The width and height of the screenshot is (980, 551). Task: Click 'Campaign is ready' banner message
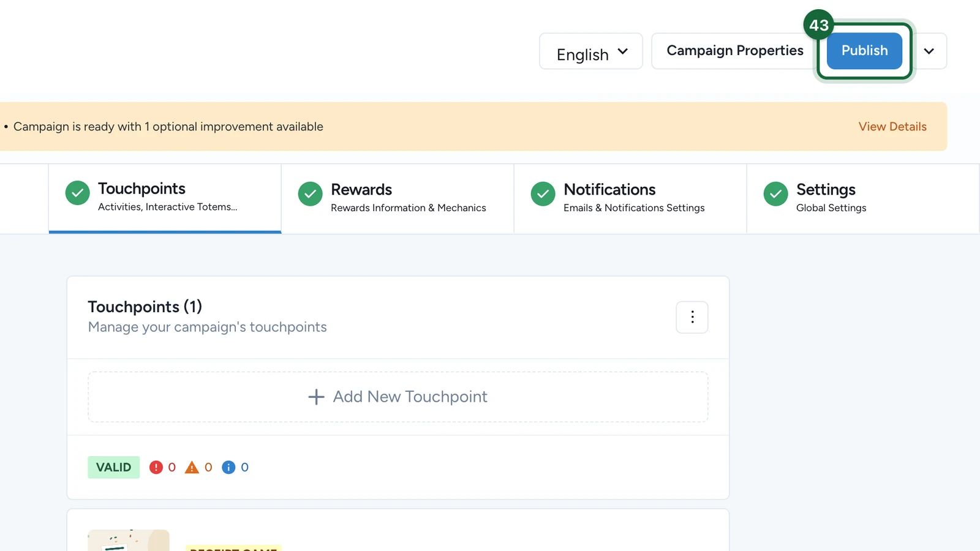click(x=168, y=127)
